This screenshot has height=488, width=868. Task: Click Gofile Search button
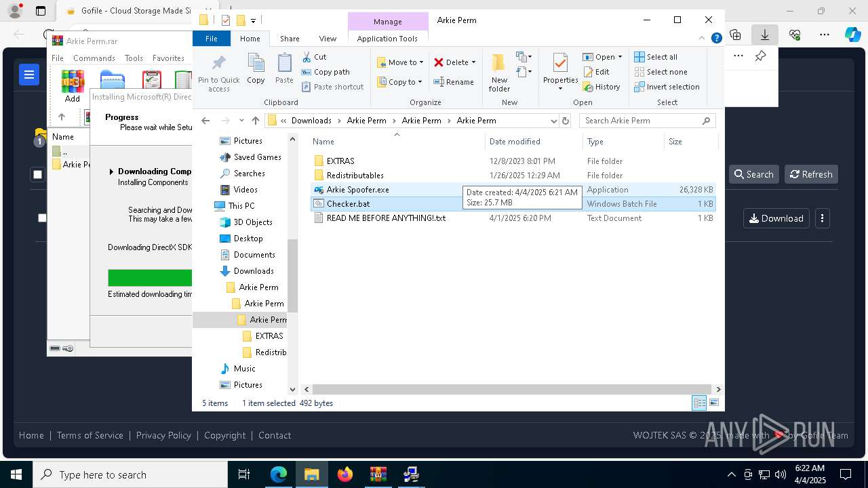[754, 174]
